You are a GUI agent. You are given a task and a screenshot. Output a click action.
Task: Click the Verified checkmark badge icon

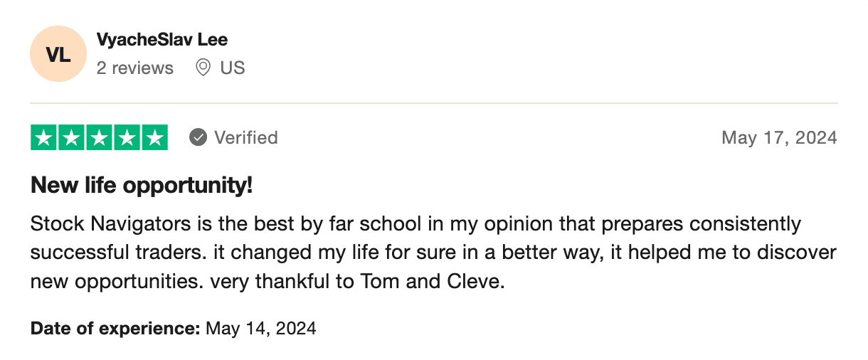(198, 137)
